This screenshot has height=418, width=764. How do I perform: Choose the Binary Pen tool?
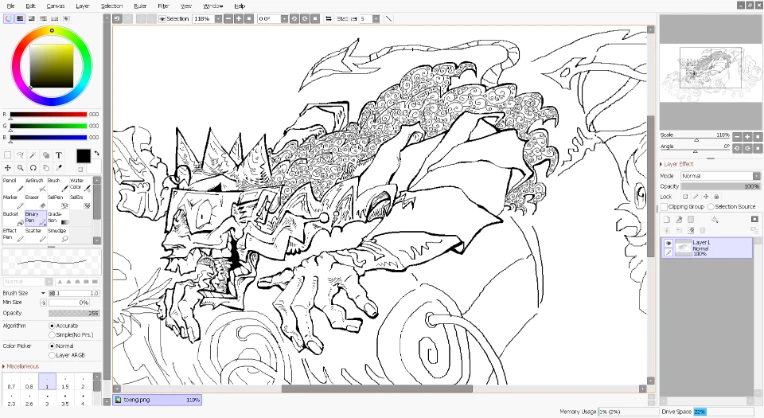point(36,218)
